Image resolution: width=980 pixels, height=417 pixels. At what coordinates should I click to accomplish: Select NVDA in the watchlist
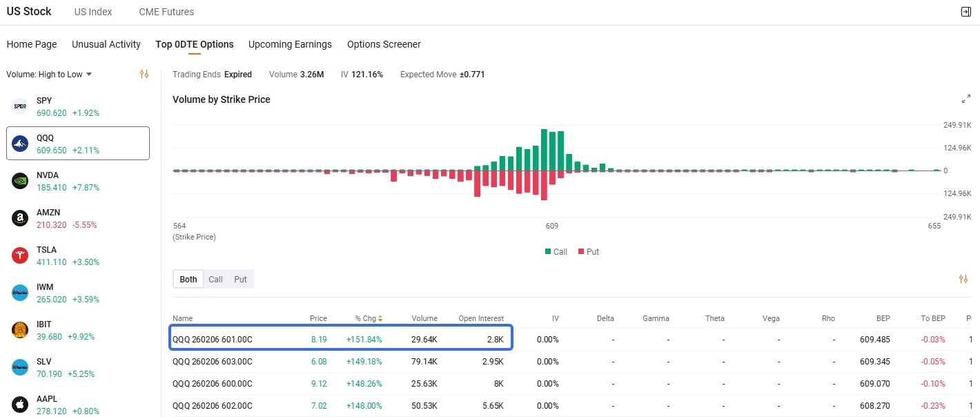click(78, 181)
